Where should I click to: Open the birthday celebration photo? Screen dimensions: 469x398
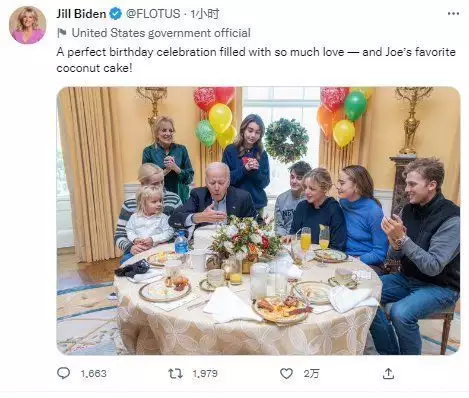pos(258,221)
